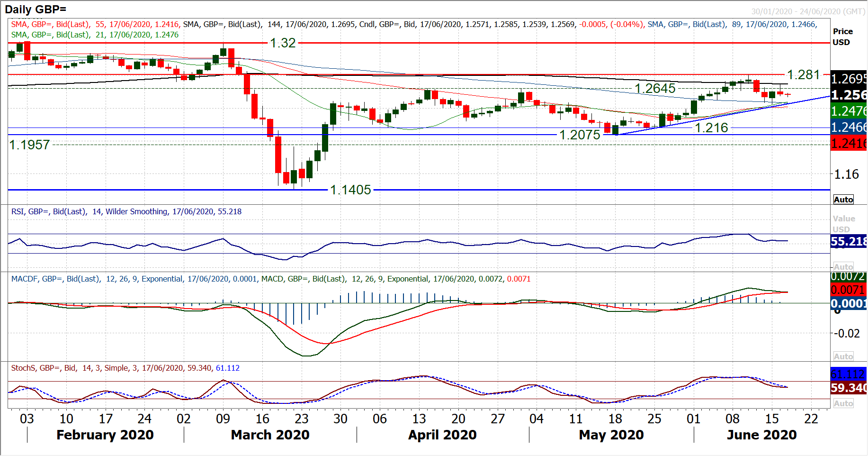Select Auto scaling in the Stochastic pane
This screenshot has height=456, width=868.
[x=843, y=403]
